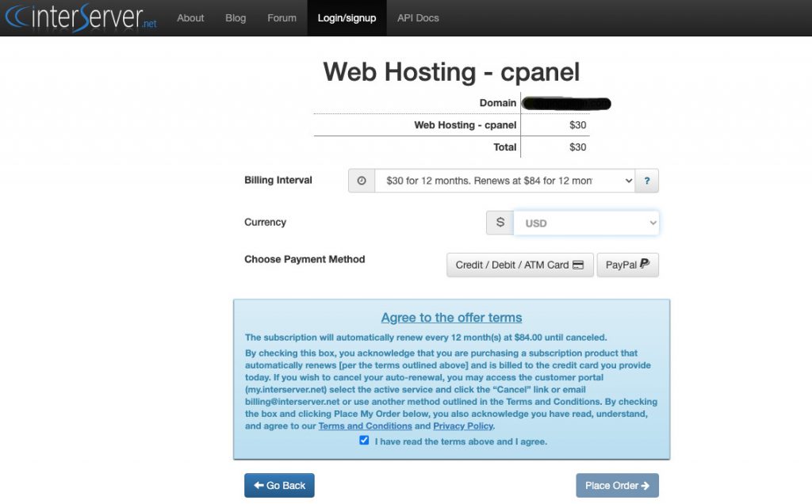Select PayPal payment method

pyautogui.click(x=628, y=265)
